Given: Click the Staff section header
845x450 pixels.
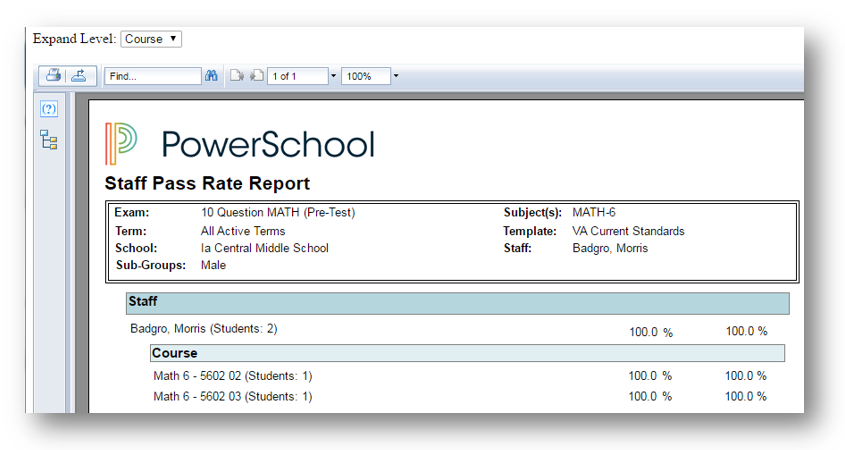Looking at the screenshot, I should click(x=458, y=303).
